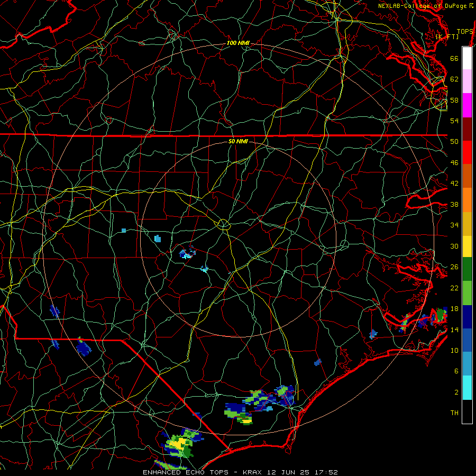The width and height of the screenshot is (476, 476).
Task: Select the light orange color bar segment
Action: 467,200
